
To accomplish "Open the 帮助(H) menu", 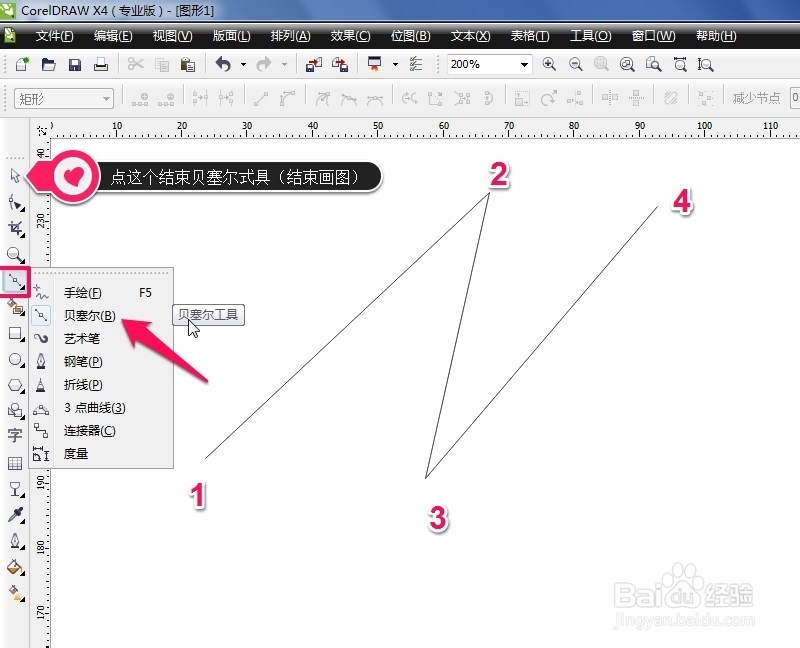I will (716, 36).
